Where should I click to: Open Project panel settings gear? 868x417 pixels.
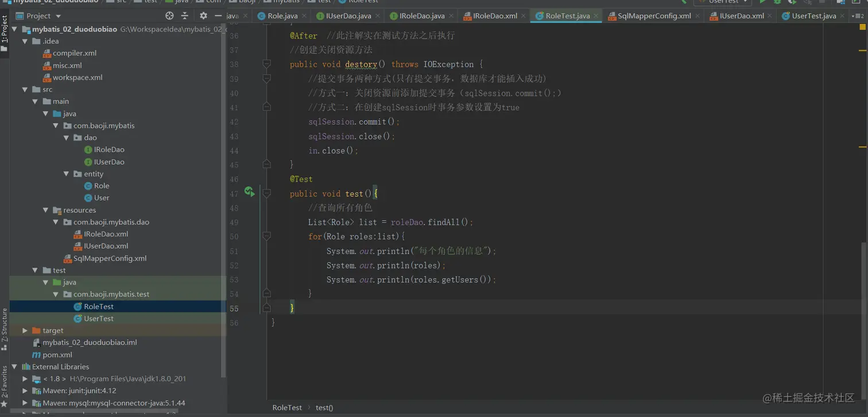(x=203, y=16)
